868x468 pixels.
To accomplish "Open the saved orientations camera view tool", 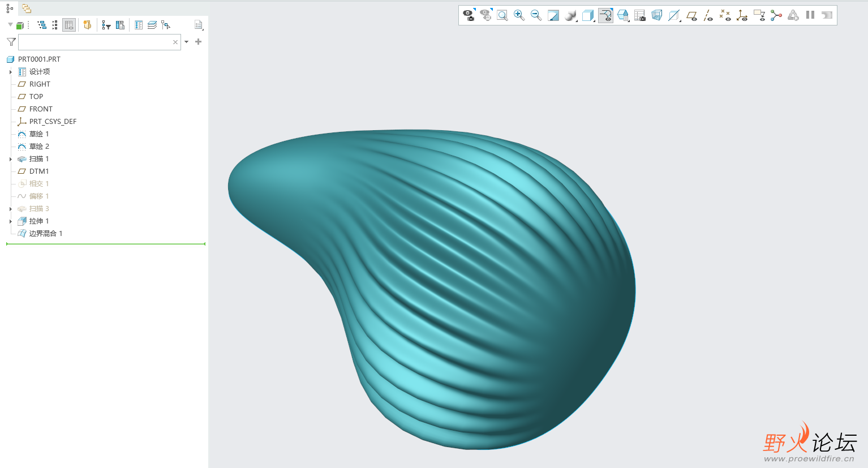I will (x=469, y=15).
